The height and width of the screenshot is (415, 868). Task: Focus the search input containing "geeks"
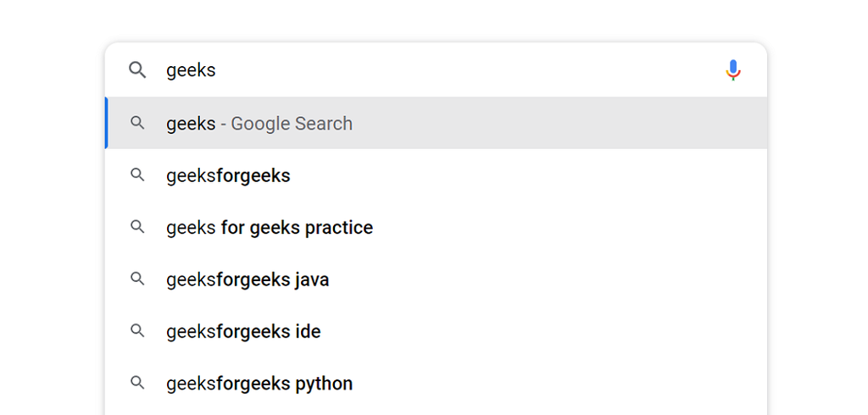click(424, 70)
